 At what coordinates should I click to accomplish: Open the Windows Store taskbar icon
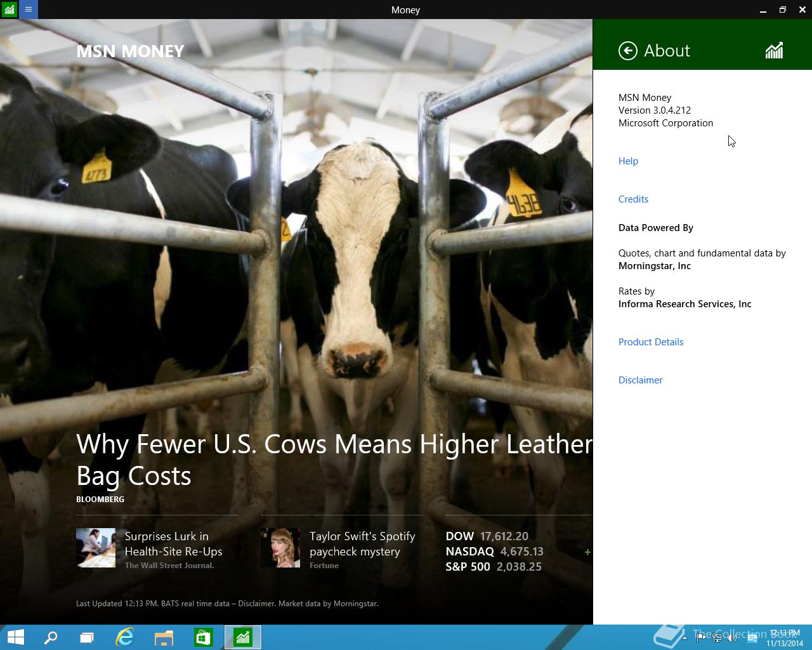[x=203, y=637]
